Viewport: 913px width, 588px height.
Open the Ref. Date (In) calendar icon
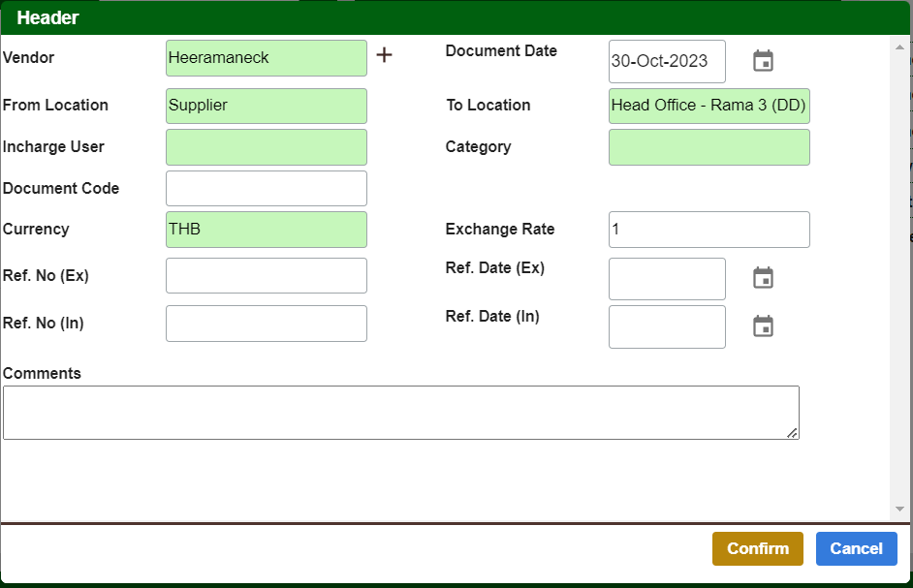click(763, 326)
